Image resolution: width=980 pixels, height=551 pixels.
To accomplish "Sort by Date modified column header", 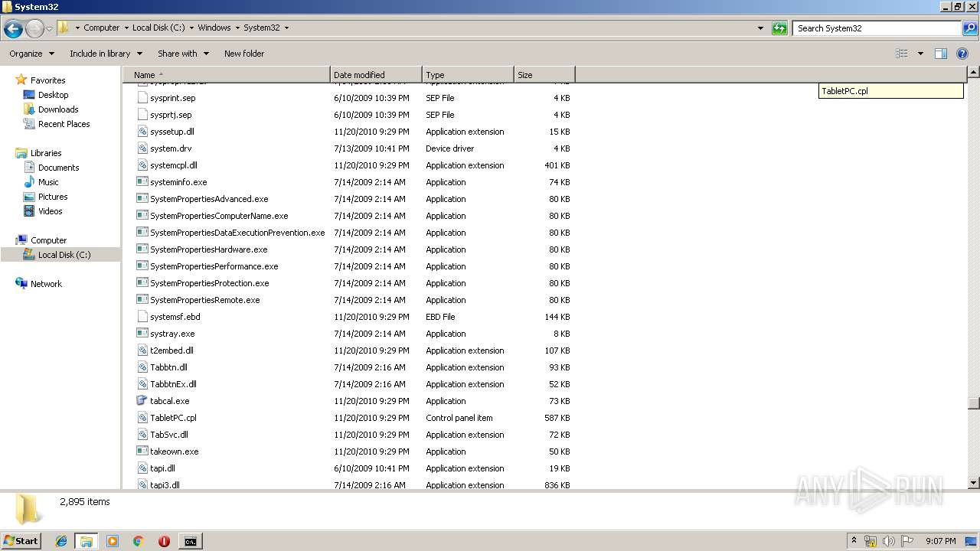I will [x=376, y=75].
